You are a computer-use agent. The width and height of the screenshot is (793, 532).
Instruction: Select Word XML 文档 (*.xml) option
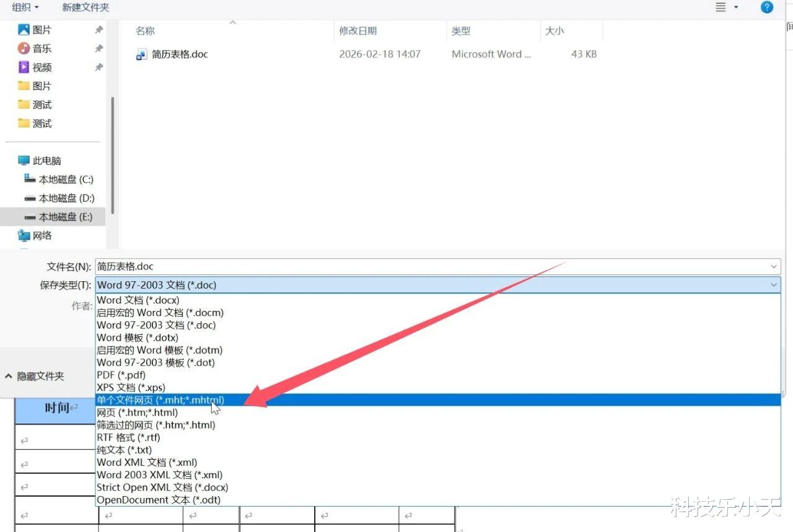[438, 462]
